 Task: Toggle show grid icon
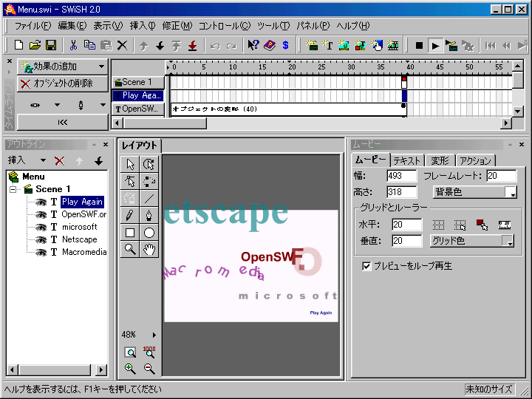[x=438, y=225]
